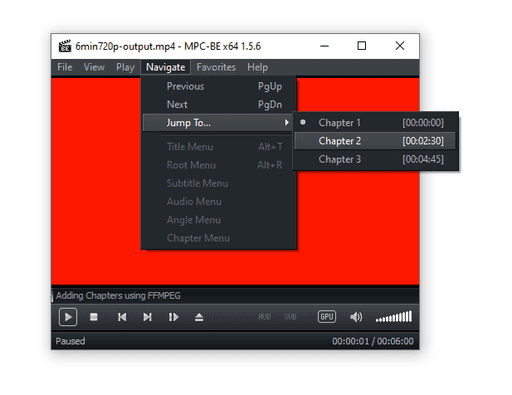
Task: Click the Play button in the control bar
Action: (68, 317)
